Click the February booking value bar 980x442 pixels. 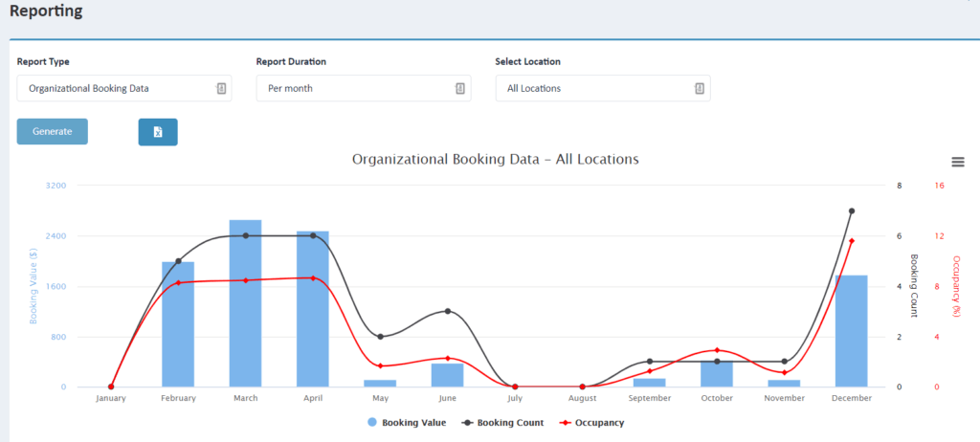178,324
